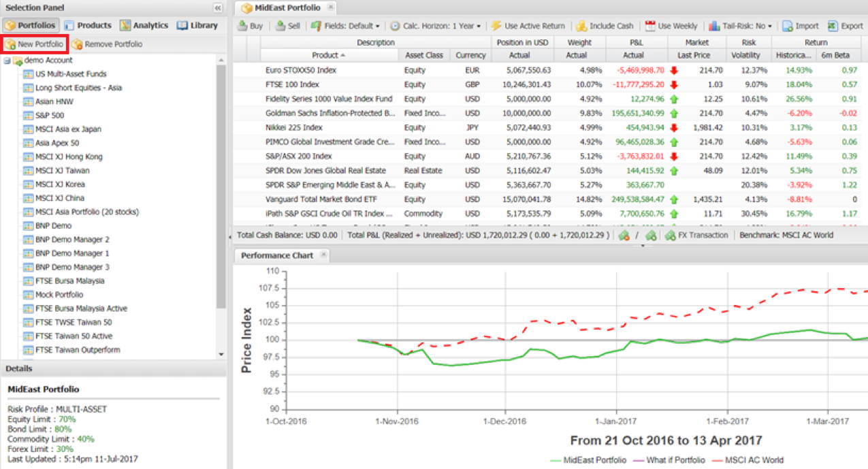Open the FX Transaction dialog
Viewport: 868px width, 469px height.
point(696,235)
